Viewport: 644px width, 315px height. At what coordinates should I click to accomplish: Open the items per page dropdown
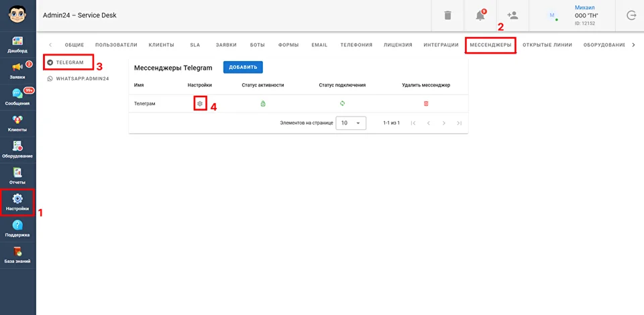click(351, 123)
